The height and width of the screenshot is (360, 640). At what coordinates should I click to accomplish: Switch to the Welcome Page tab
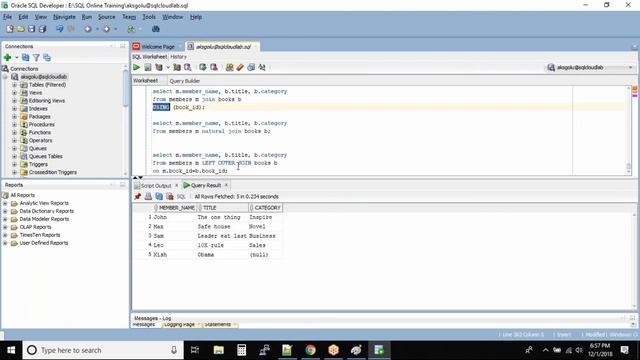157,47
